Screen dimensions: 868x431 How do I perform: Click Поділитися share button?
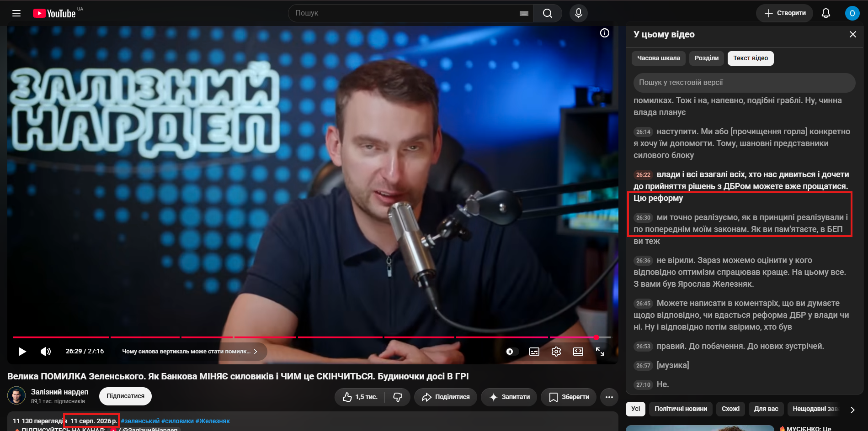pos(446,397)
